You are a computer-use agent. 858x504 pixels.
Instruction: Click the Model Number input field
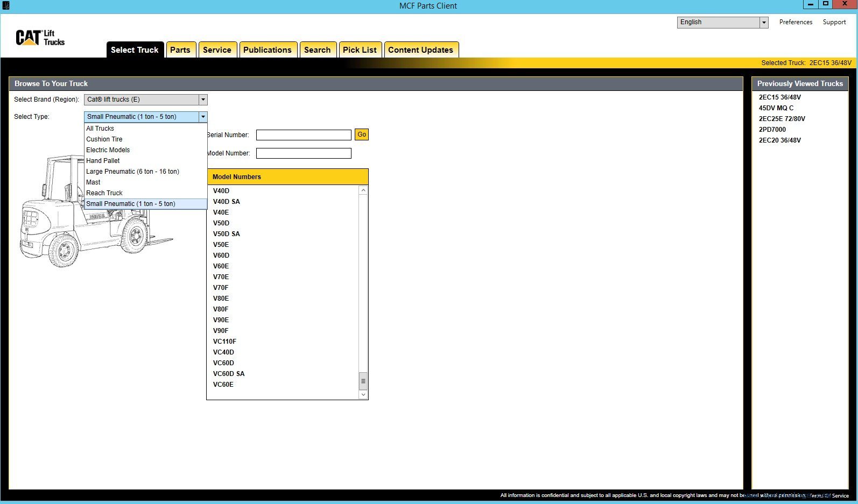click(x=304, y=153)
